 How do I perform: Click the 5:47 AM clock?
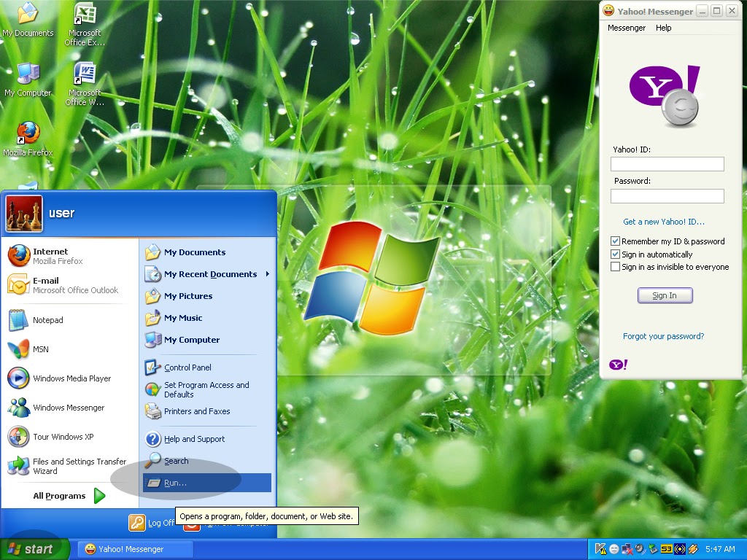pos(720,549)
